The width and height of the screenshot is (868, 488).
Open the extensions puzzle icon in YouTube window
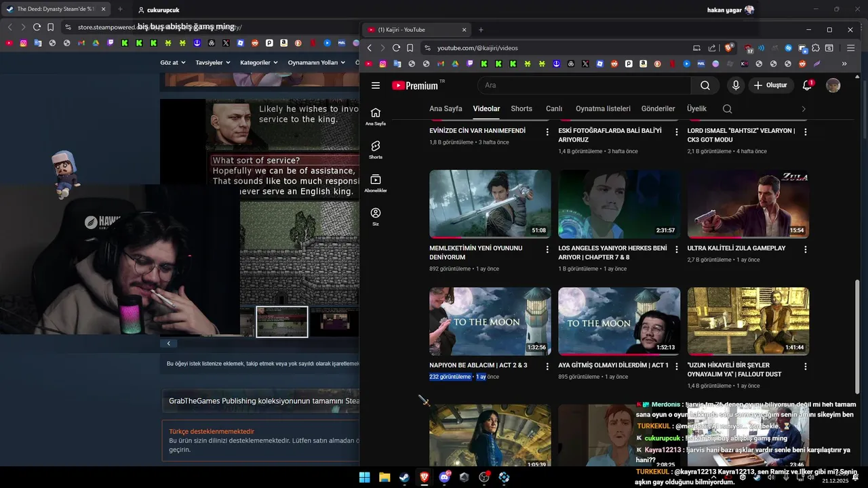(x=816, y=48)
